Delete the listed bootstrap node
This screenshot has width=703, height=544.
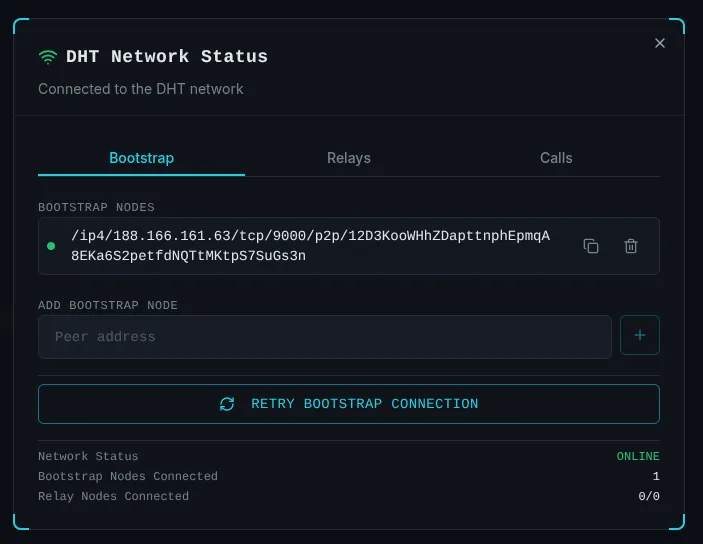[631, 246]
